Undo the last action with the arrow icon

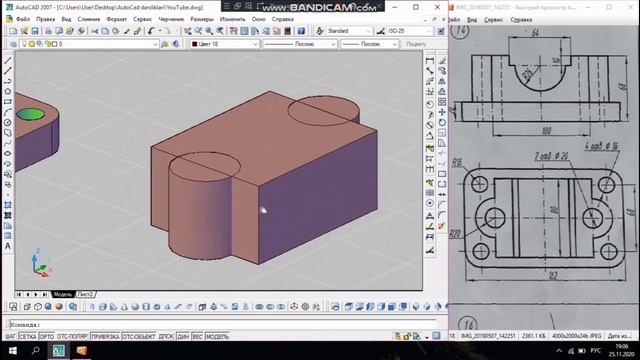[x=151, y=31]
